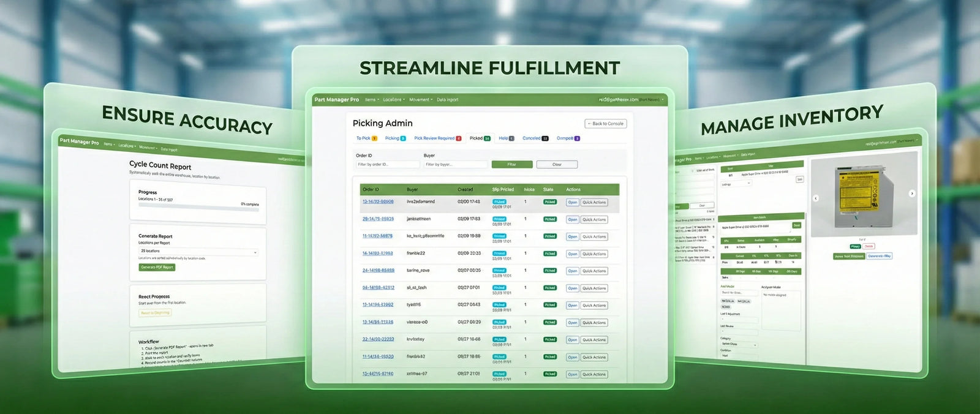Click the cycle count progress bar
The width and height of the screenshot is (980, 414).
coord(190,205)
